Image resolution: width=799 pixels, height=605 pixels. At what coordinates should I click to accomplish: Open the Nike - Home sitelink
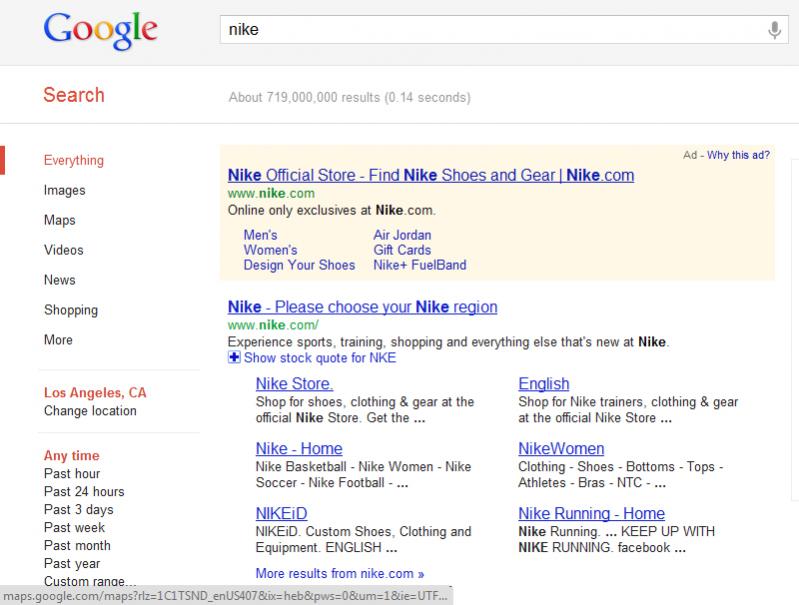click(299, 449)
